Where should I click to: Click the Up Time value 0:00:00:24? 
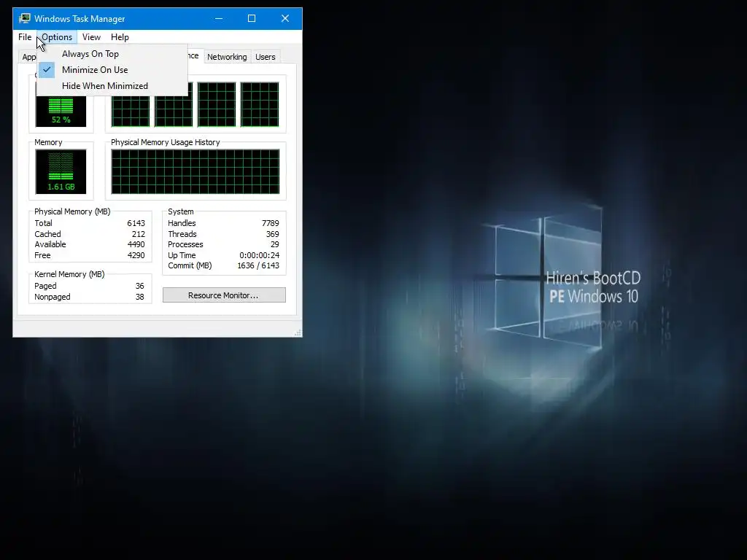pyautogui.click(x=259, y=255)
